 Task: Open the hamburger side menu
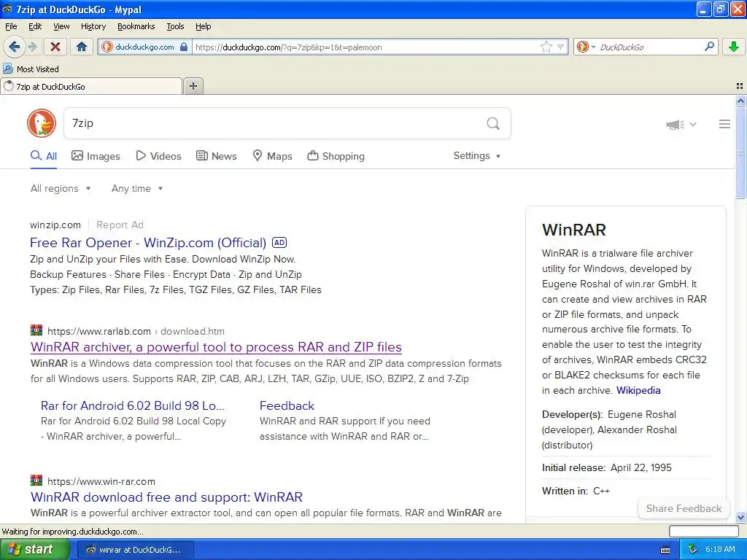(724, 124)
